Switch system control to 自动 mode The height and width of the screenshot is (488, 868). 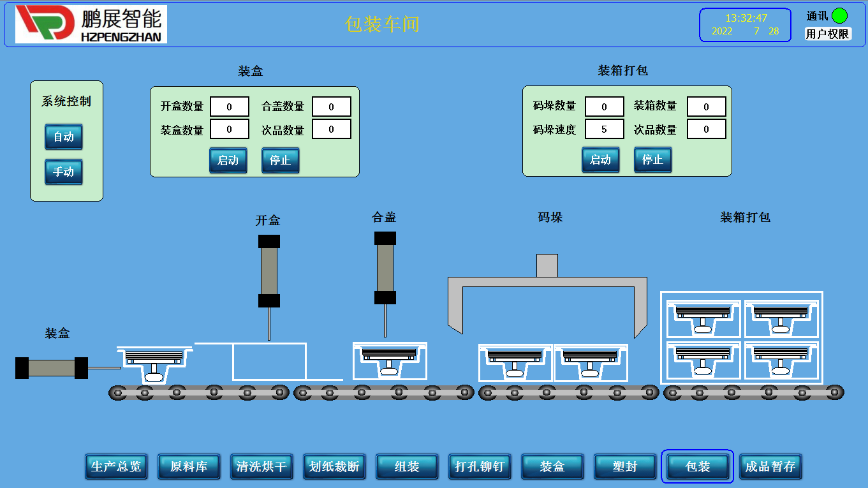pos(64,137)
